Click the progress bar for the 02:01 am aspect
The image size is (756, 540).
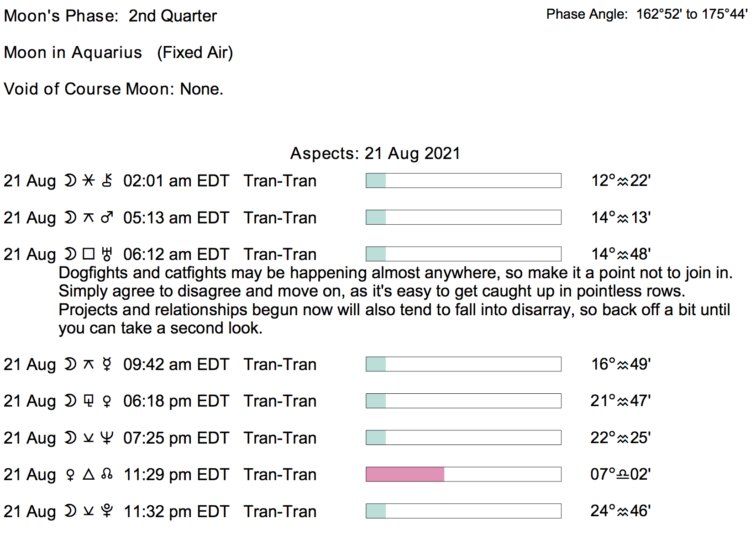click(x=463, y=180)
